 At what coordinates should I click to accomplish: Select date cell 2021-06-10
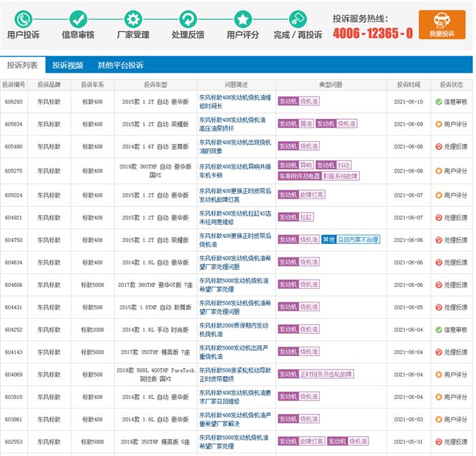tap(409, 102)
